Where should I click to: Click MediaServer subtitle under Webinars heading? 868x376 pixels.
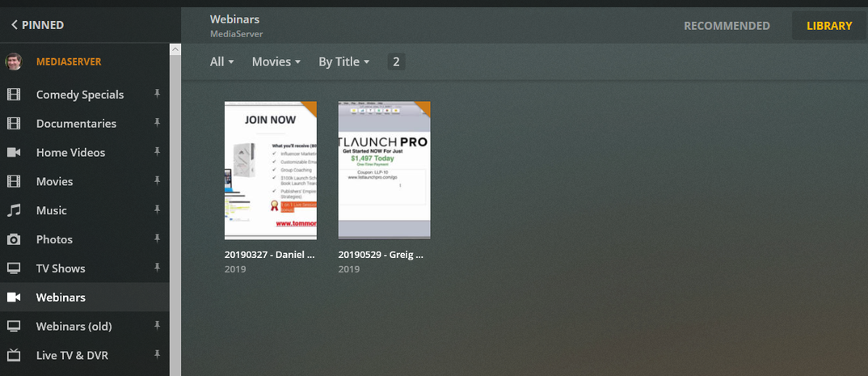click(x=236, y=34)
